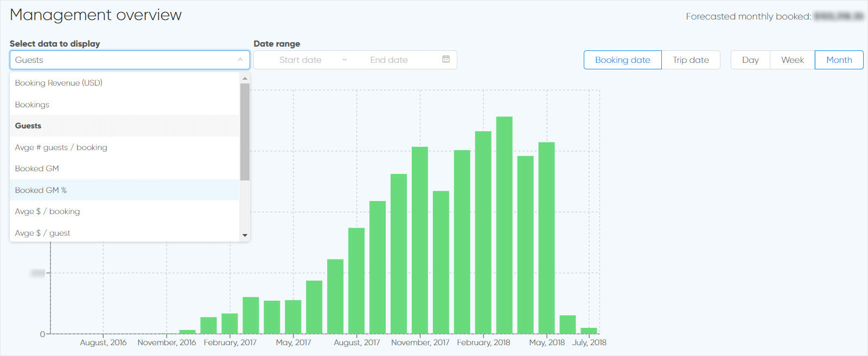Click the February 2018 chart bar
The image size is (868, 356).
483,232
